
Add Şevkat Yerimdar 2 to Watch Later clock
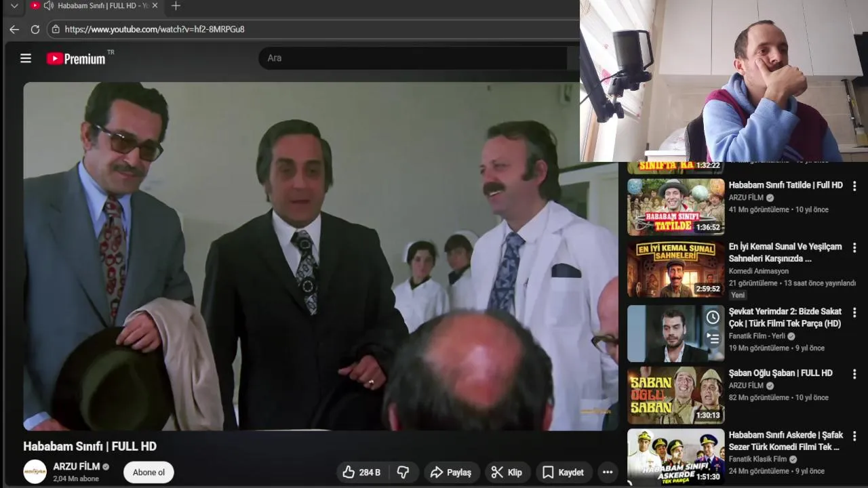point(713,317)
